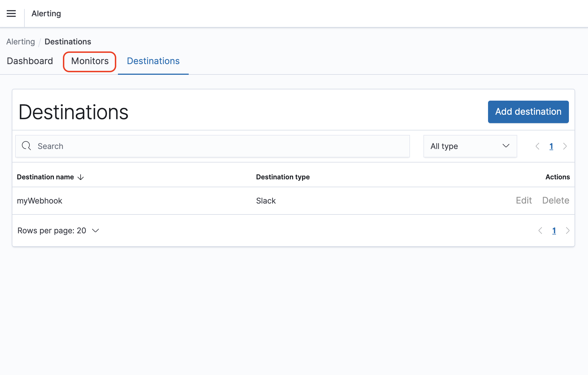
Task: Select the Destinations tab
Action: tap(153, 61)
